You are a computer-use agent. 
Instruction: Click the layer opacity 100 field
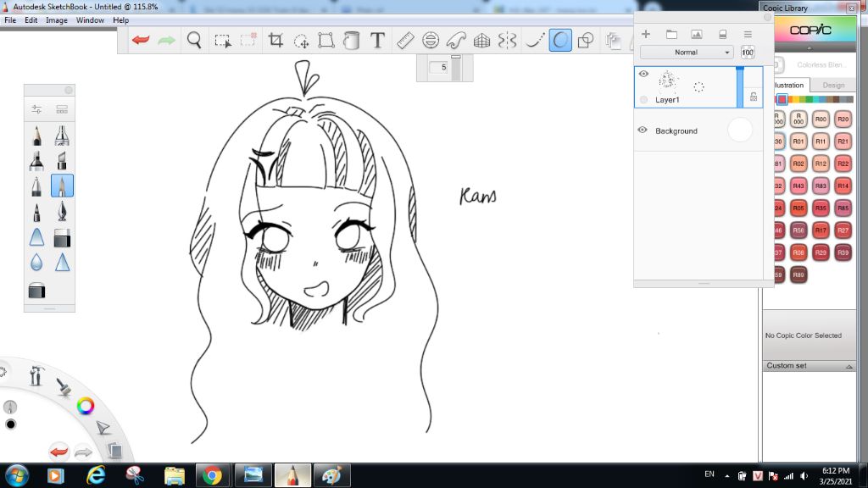(748, 52)
